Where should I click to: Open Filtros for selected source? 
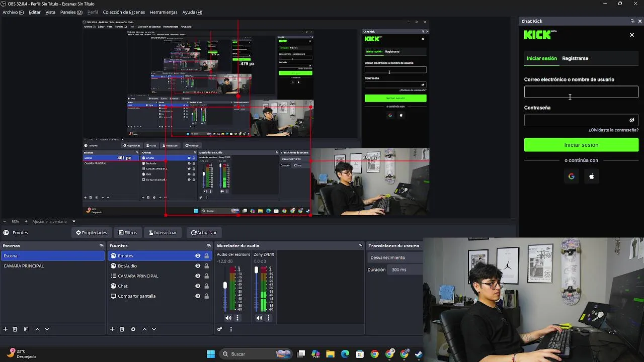click(128, 233)
